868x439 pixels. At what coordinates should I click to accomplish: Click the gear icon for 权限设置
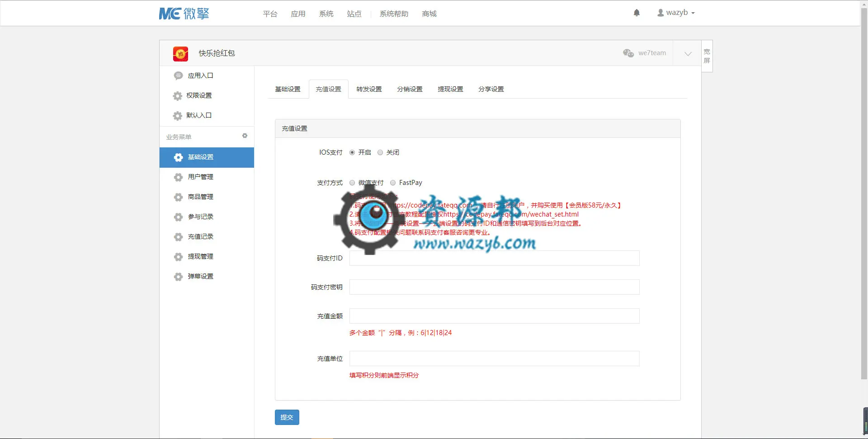(178, 96)
